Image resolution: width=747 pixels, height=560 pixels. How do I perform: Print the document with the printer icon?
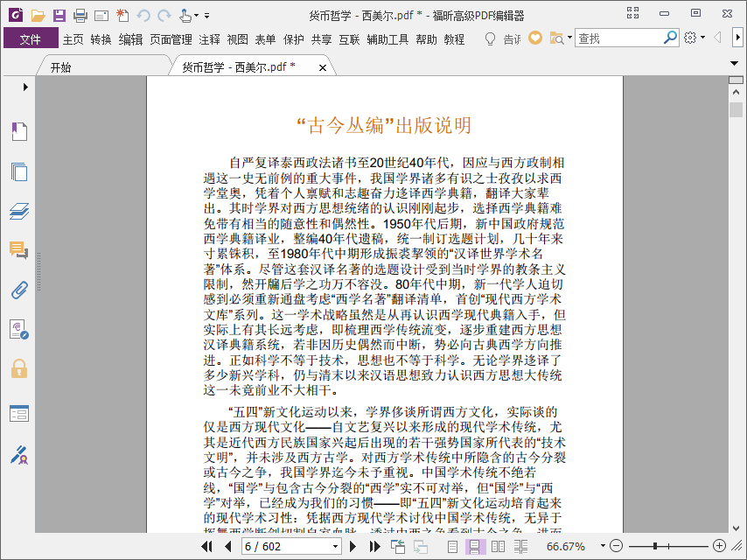click(x=80, y=16)
